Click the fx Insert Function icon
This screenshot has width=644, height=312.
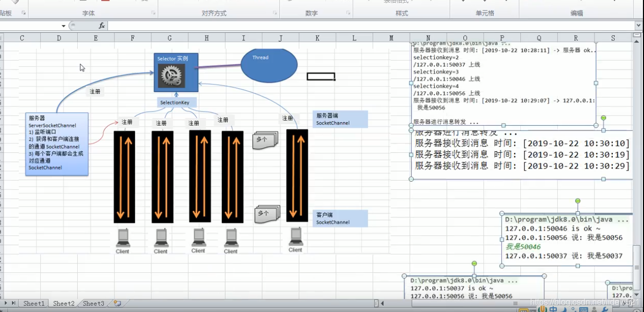(102, 26)
